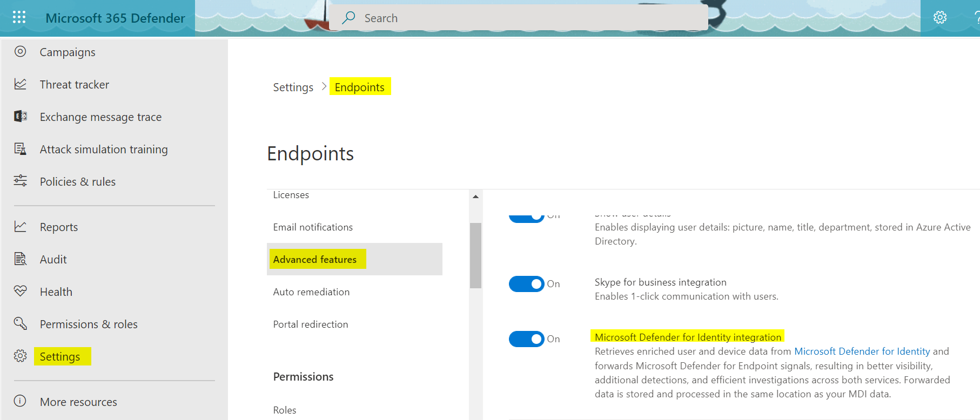This screenshot has width=980, height=420.
Task: Click the Threat tracker chart icon
Action: pyautogui.click(x=20, y=84)
